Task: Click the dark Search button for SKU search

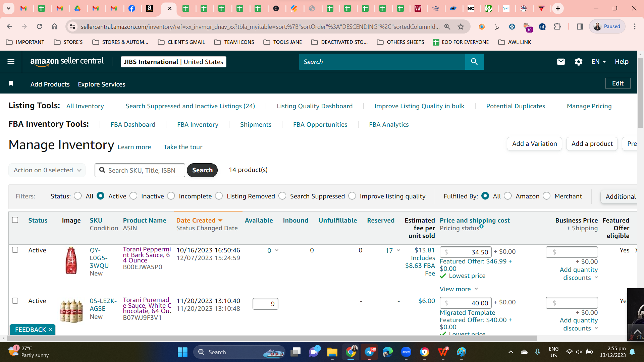Action: coord(202,170)
